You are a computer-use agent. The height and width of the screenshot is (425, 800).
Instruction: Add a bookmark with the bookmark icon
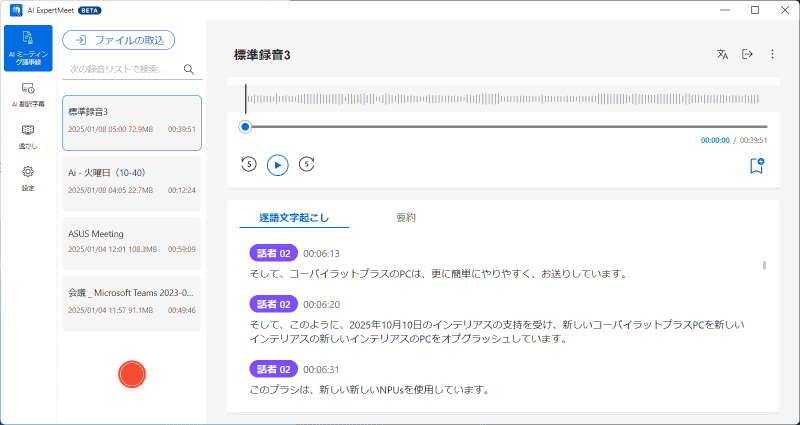757,166
